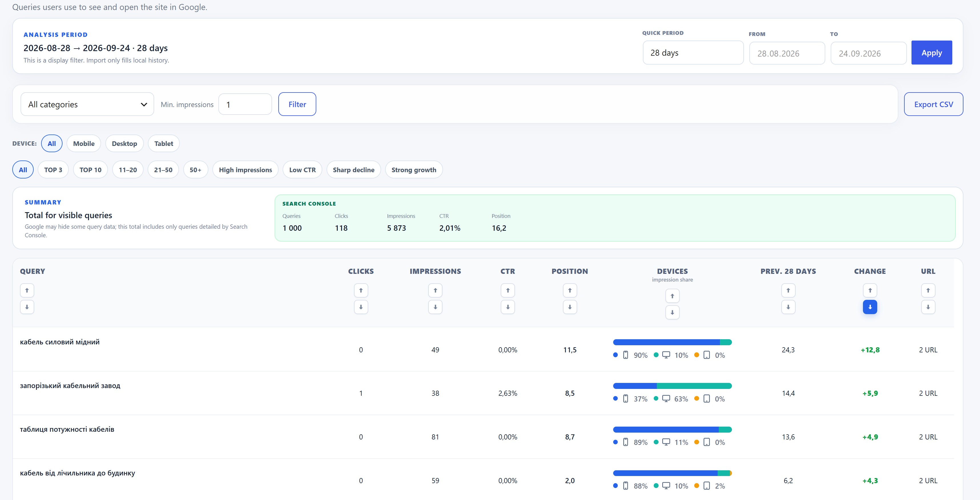Sort URL column ascending
The image size is (980, 500).
(x=928, y=290)
